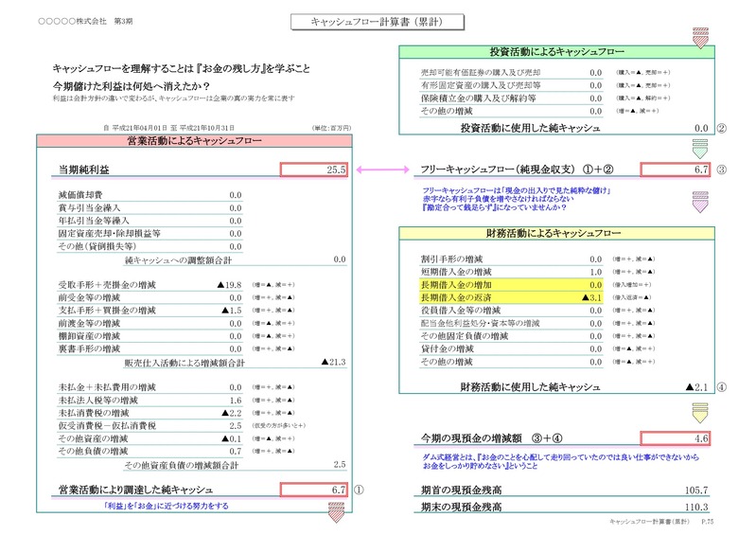Select the 役員借入金等の増減 row label
Viewport: 756px width, 535px height.
(461, 311)
